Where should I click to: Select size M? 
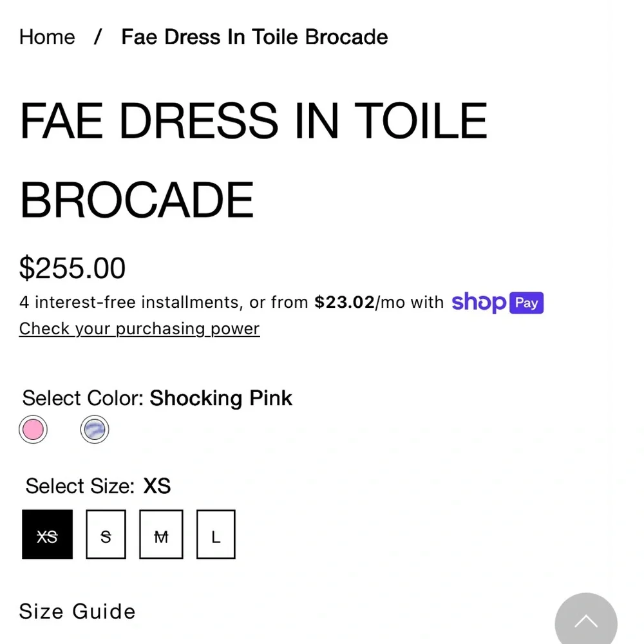point(160,534)
